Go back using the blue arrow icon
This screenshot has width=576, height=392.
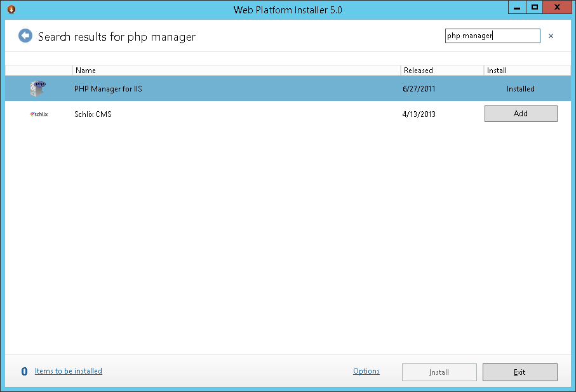[25, 36]
